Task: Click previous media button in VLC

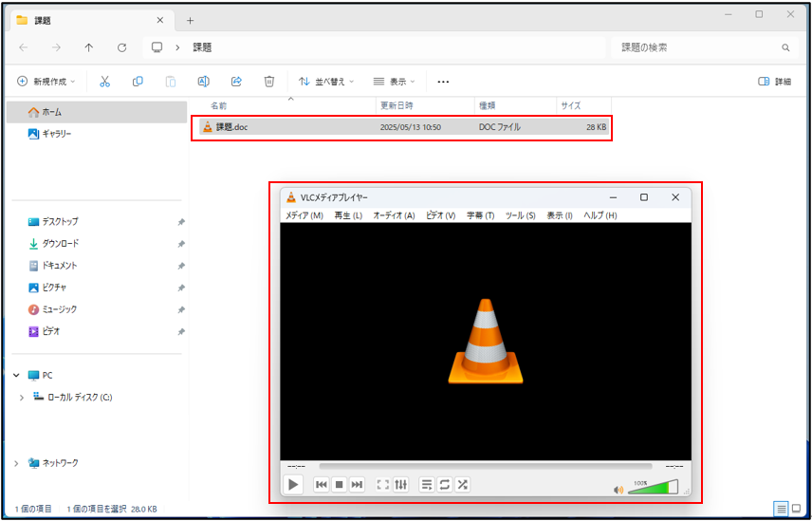Action: [x=321, y=485]
